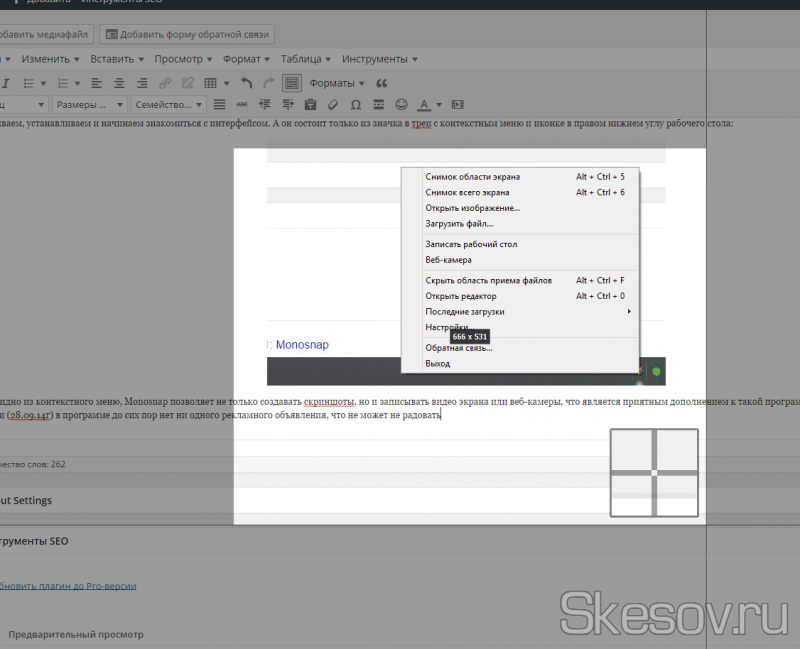This screenshot has height=649, width=800.
Task: Open the emoticons smiley icon
Action: [401, 104]
